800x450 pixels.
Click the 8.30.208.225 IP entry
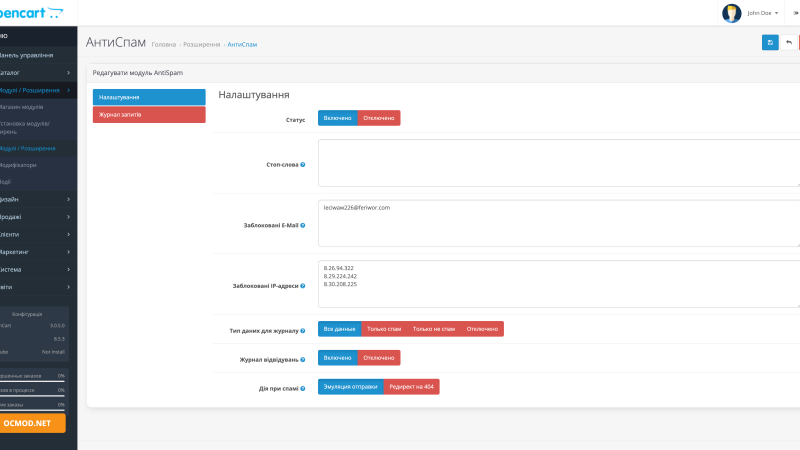pyautogui.click(x=340, y=284)
